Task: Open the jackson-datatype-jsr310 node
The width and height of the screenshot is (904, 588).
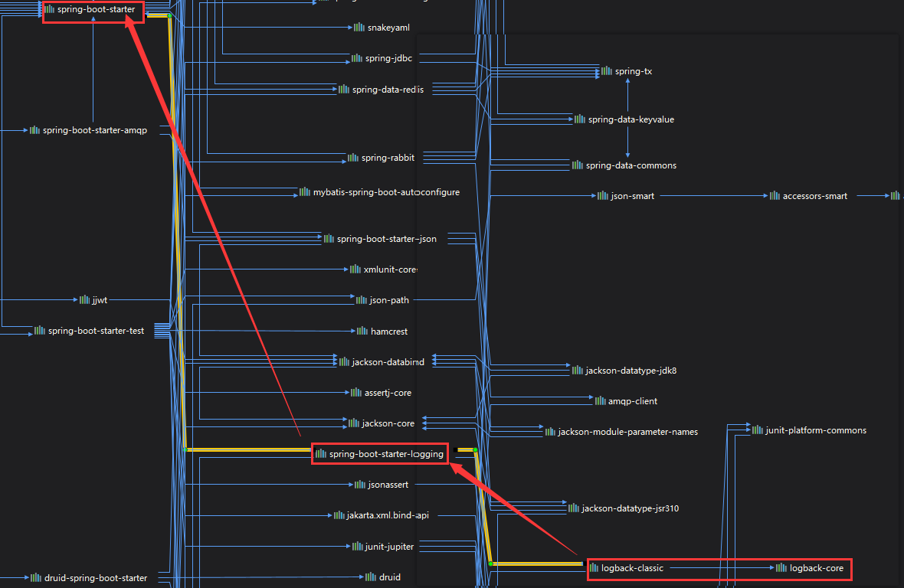Action: [x=624, y=508]
